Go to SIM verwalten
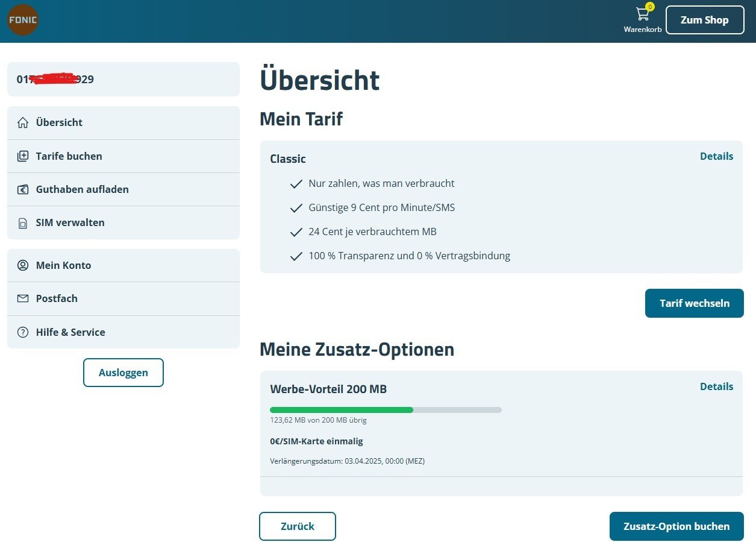The width and height of the screenshot is (756, 542). [70, 222]
